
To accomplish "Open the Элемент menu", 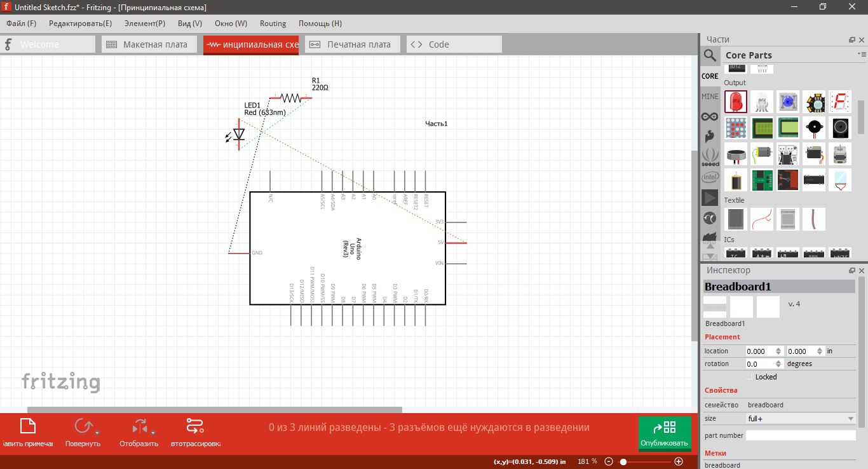I will pyautogui.click(x=145, y=24).
